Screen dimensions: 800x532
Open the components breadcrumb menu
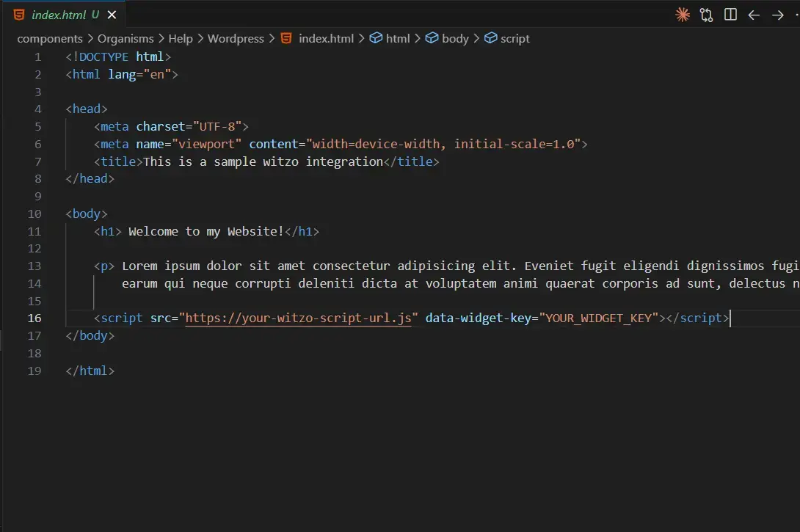pyautogui.click(x=50, y=38)
